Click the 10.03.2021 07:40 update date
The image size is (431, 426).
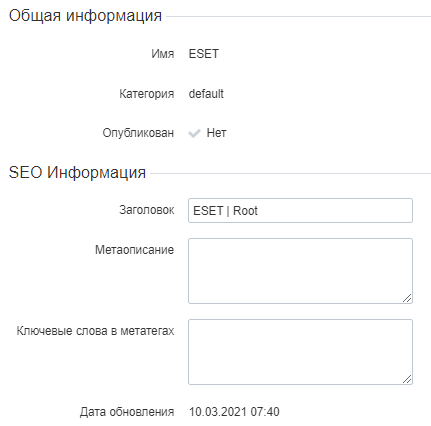pyautogui.click(x=234, y=412)
